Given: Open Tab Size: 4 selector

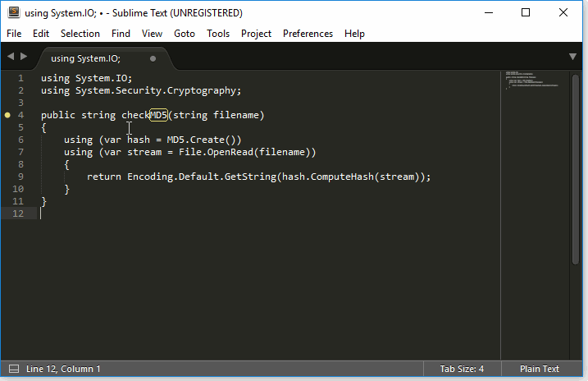Looking at the screenshot, I should pos(462,369).
